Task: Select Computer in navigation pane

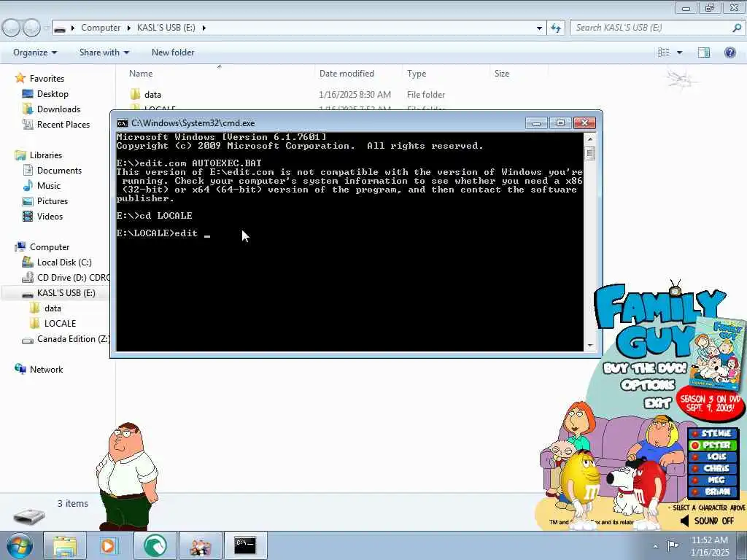Action: point(50,247)
